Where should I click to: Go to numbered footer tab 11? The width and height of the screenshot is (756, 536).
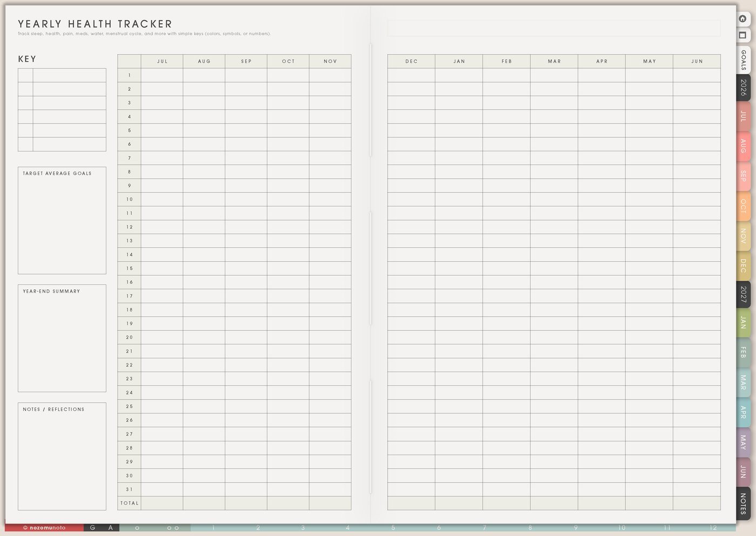pyautogui.click(x=667, y=528)
